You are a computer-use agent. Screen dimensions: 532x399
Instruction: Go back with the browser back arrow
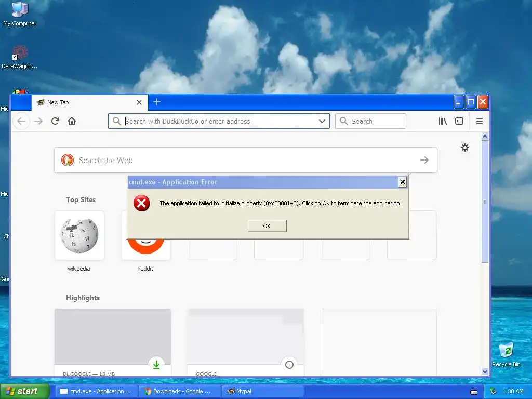pyautogui.click(x=21, y=121)
